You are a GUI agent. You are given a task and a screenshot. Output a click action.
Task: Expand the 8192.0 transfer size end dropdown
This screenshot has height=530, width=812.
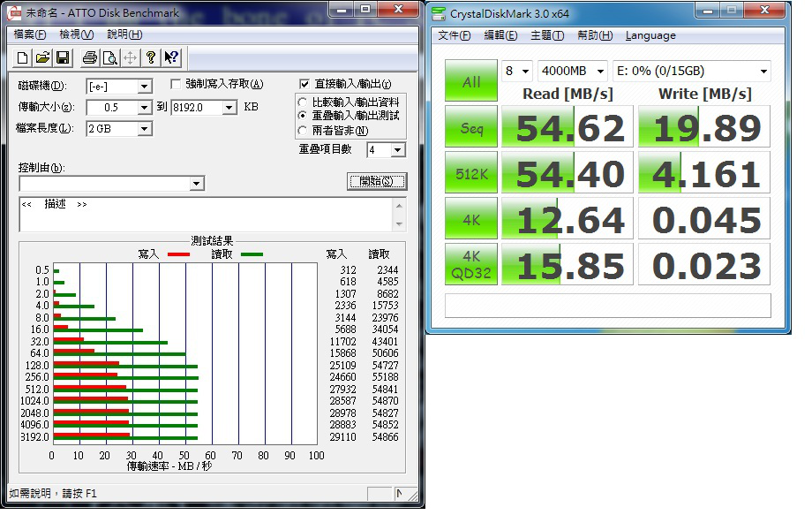coord(229,107)
